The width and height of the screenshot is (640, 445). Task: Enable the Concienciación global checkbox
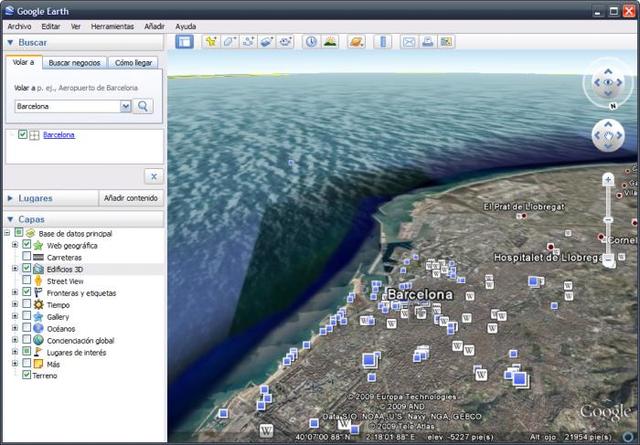27,339
